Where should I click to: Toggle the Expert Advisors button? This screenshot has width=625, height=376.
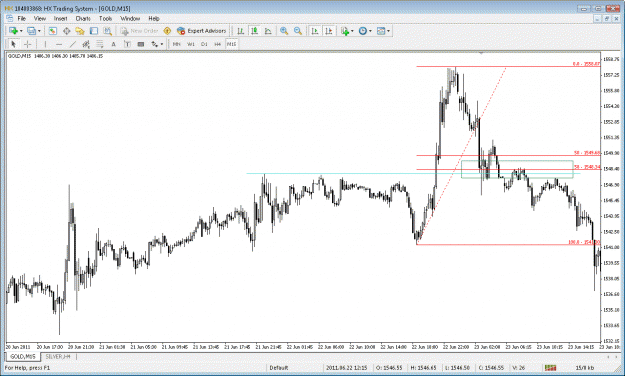202,31
